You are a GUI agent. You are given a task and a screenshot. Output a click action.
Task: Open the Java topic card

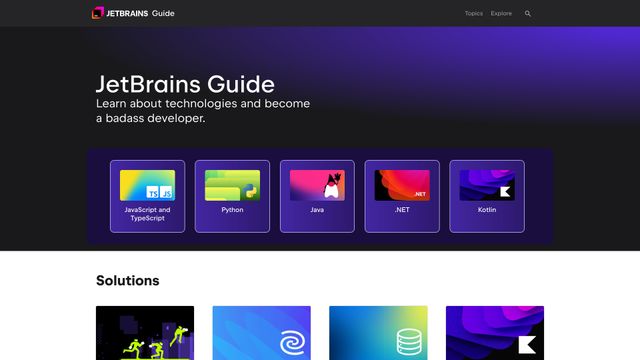(x=317, y=196)
